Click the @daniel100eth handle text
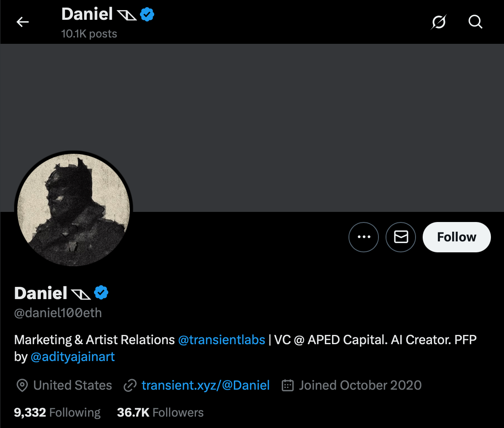 (58, 313)
